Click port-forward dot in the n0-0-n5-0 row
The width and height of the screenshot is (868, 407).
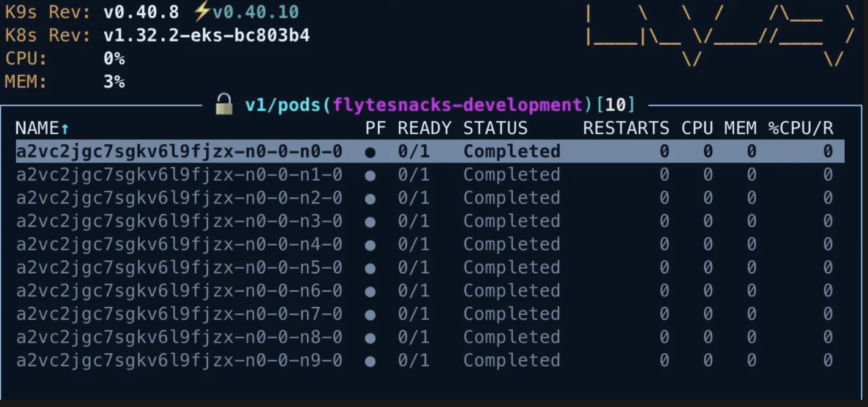pos(370,268)
